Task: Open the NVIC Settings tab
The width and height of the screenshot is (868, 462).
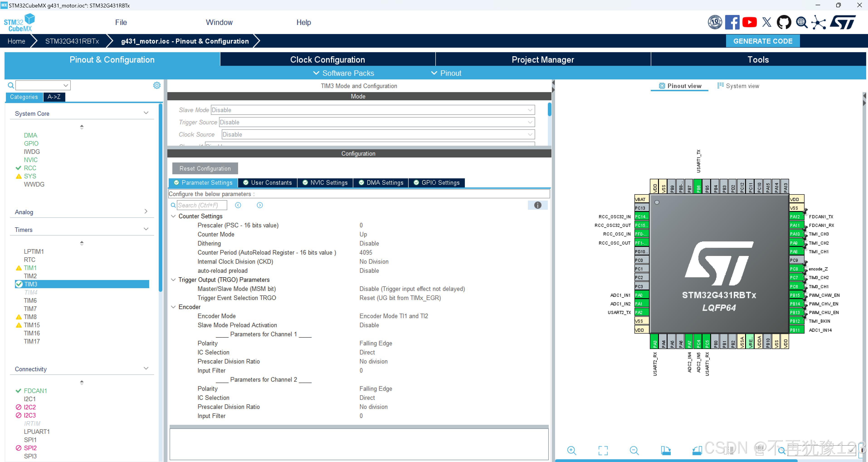Action: (325, 182)
